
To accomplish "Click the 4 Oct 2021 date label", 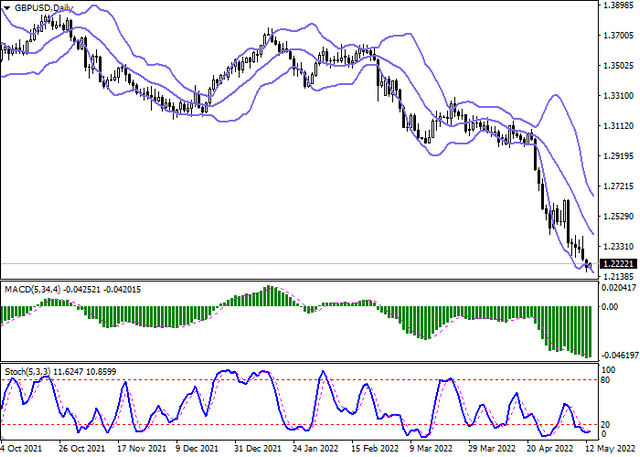I will (20, 449).
